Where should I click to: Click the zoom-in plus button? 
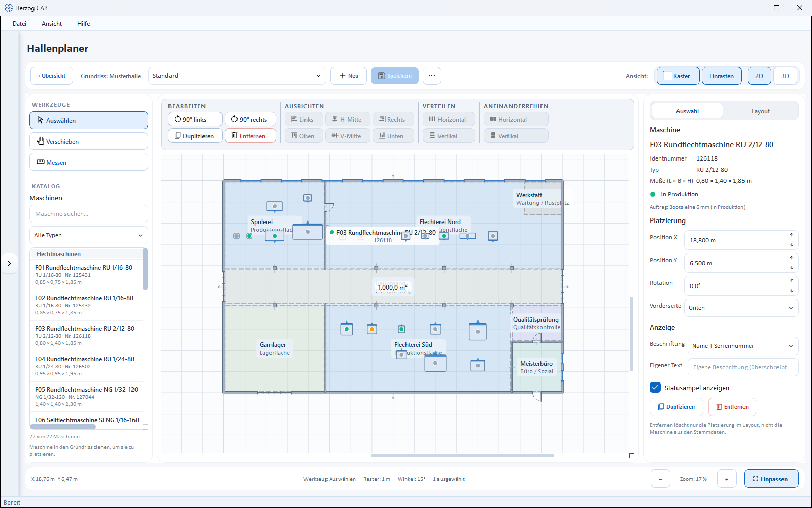pyautogui.click(x=727, y=479)
